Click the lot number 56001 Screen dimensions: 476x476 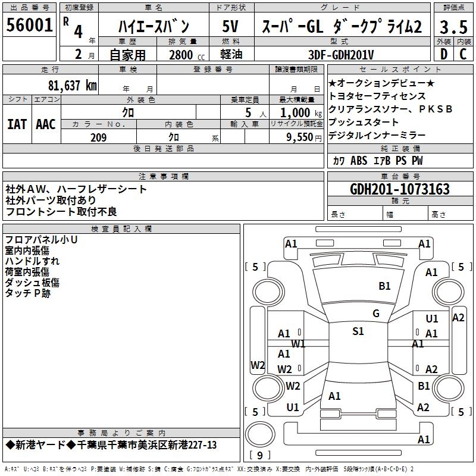[30, 25]
